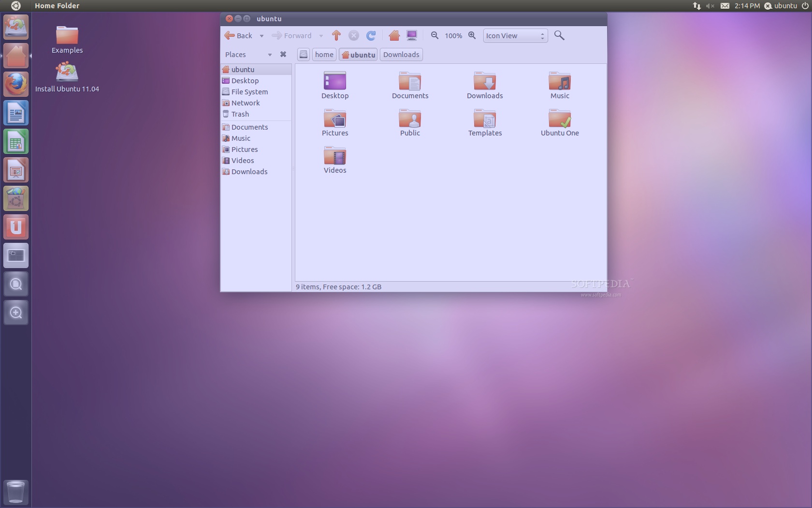Reload the current folder
This screenshot has height=508, width=812.
coord(371,35)
